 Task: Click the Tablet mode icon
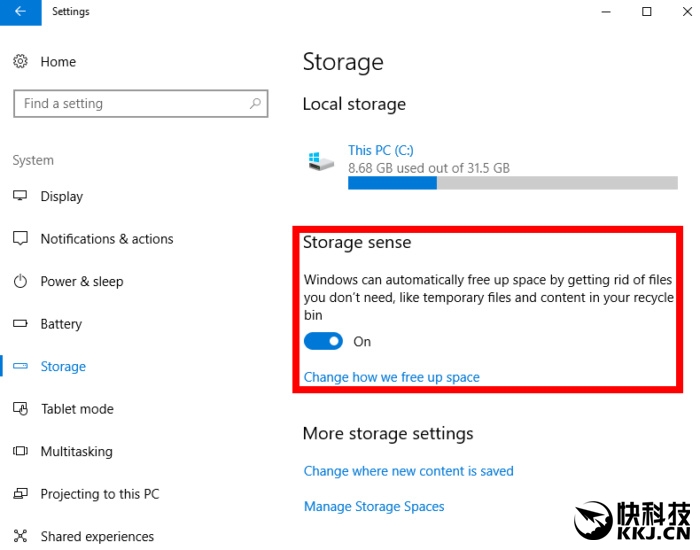tap(21, 409)
